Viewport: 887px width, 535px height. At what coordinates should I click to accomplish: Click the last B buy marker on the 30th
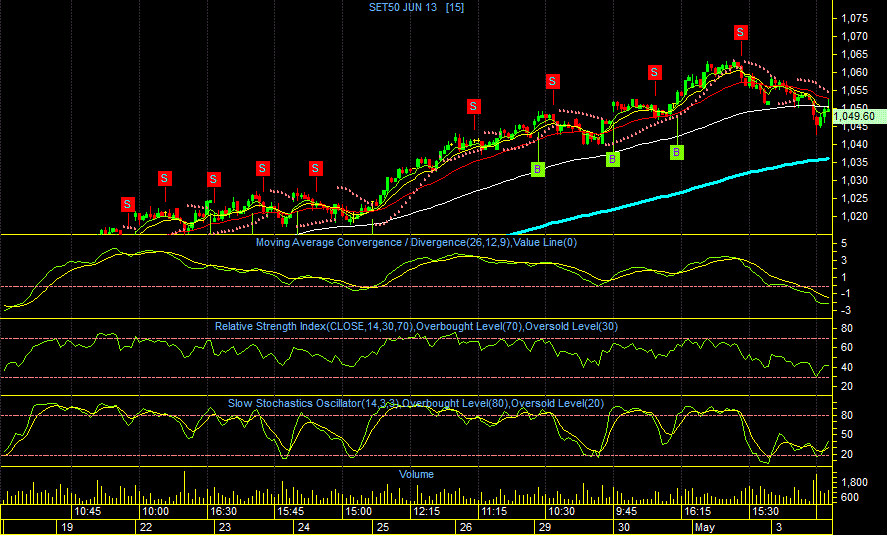677,152
